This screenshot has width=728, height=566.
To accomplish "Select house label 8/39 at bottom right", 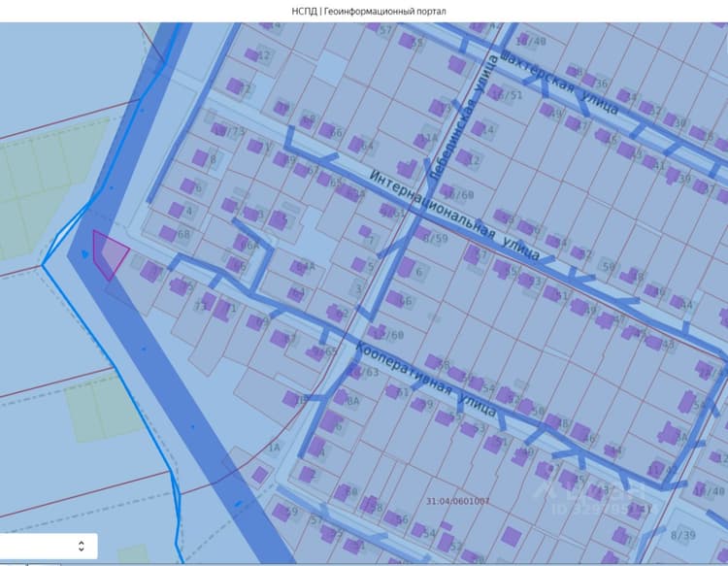I will tap(683, 535).
